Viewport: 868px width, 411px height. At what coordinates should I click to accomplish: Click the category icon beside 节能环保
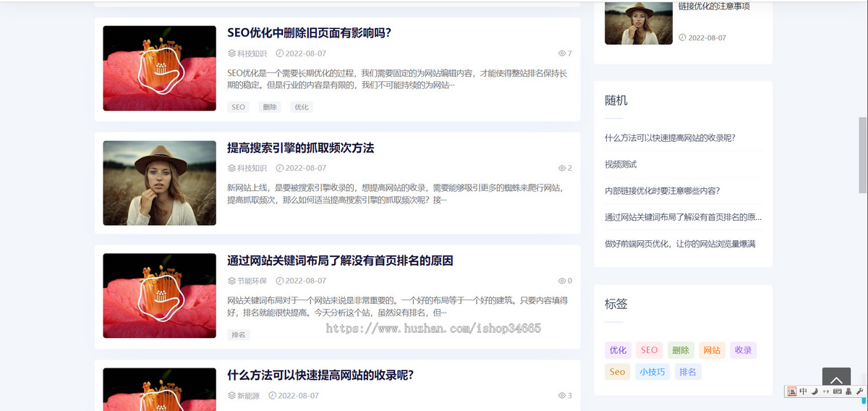pyautogui.click(x=231, y=281)
